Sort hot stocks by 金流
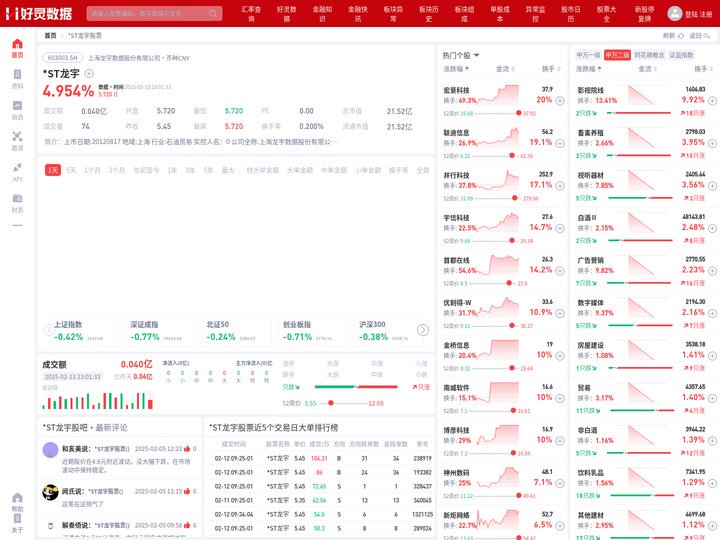 click(x=505, y=69)
